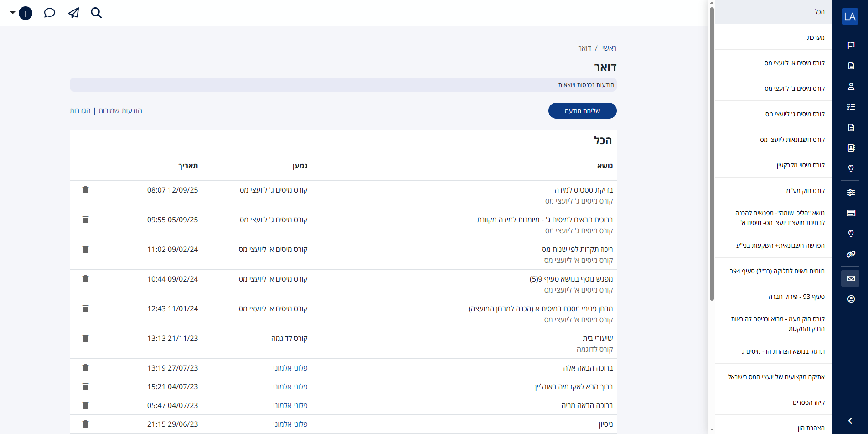Image resolution: width=868 pixels, height=434 pixels.
Task: Select 'מערכת' category in the list
Action: pos(815,37)
